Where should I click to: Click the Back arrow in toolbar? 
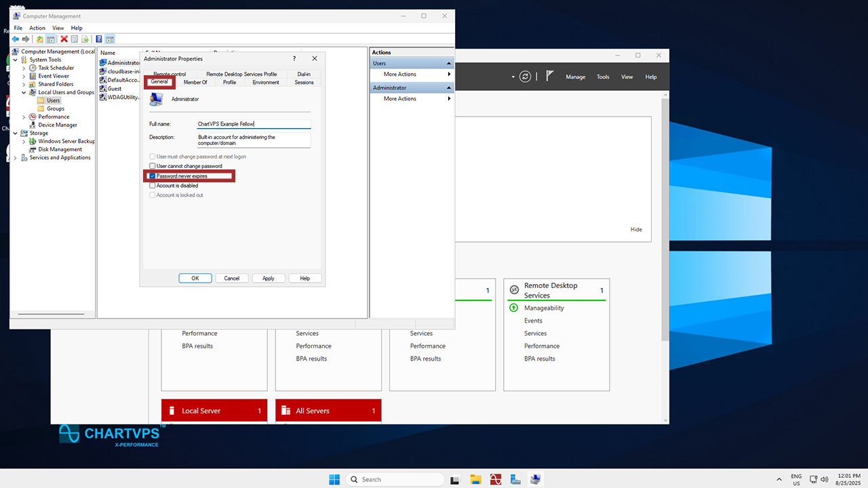click(x=16, y=39)
